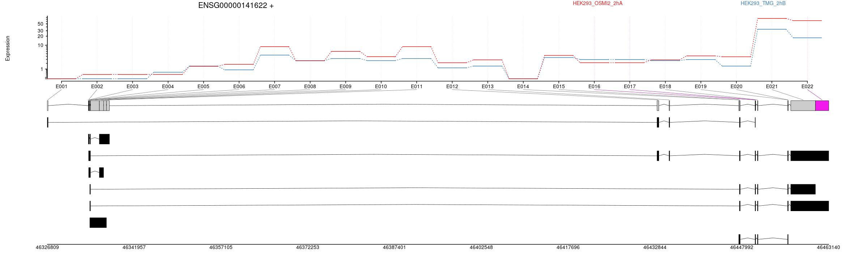Click y-axis tick value 20

pyautogui.click(x=41, y=36)
